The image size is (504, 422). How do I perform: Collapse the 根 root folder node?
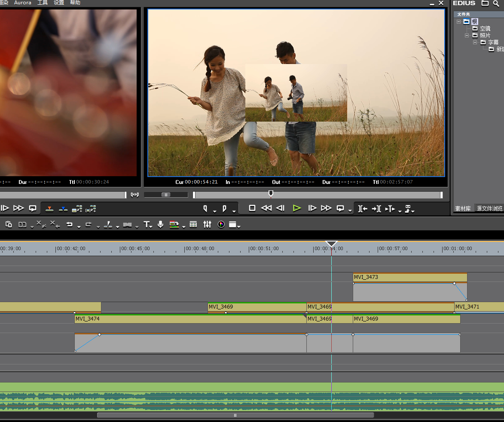(x=459, y=21)
